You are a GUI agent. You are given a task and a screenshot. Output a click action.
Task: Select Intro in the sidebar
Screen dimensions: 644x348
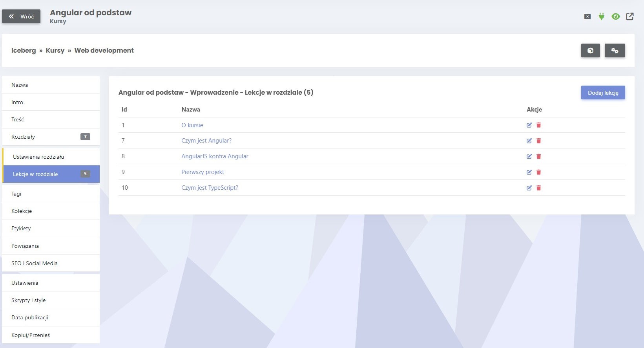pos(51,102)
